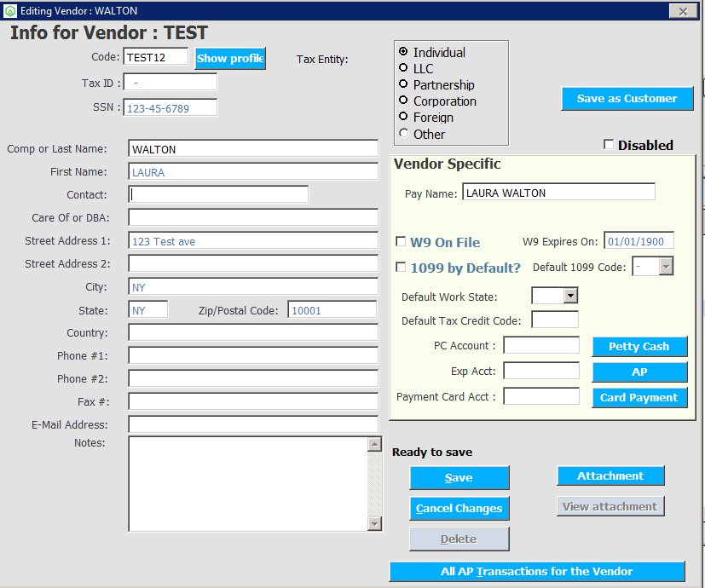Click the State field

coord(148,310)
